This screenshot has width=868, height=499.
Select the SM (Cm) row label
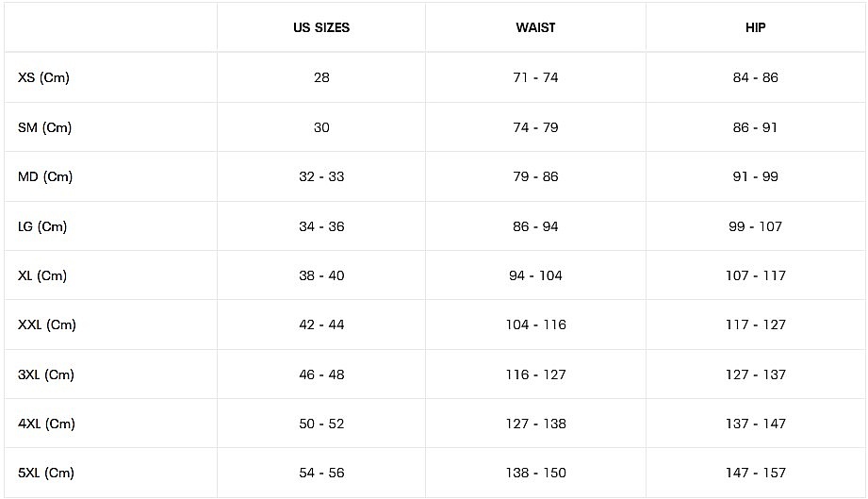click(44, 127)
